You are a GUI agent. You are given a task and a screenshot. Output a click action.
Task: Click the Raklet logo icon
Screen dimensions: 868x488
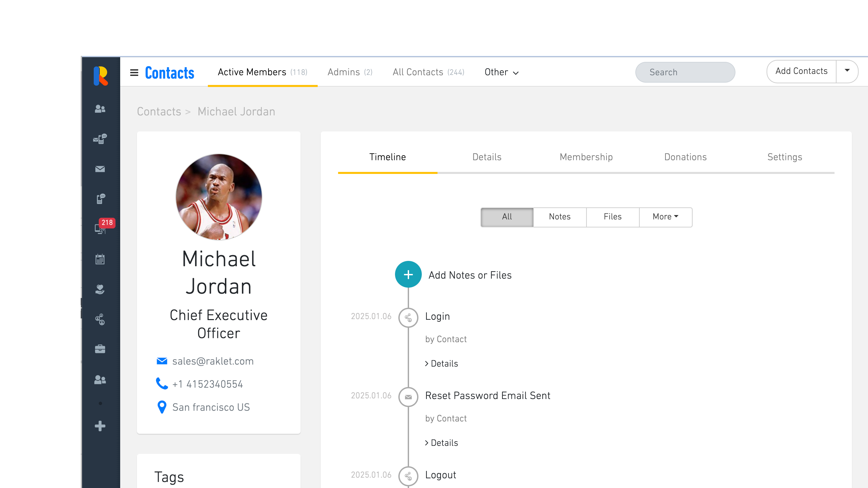tap(100, 76)
